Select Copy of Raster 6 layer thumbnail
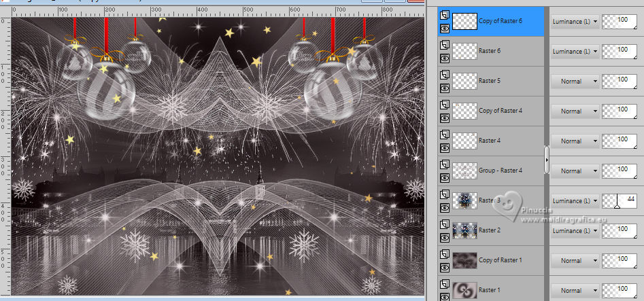Viewport: 644px width, 301px height. 464,21
